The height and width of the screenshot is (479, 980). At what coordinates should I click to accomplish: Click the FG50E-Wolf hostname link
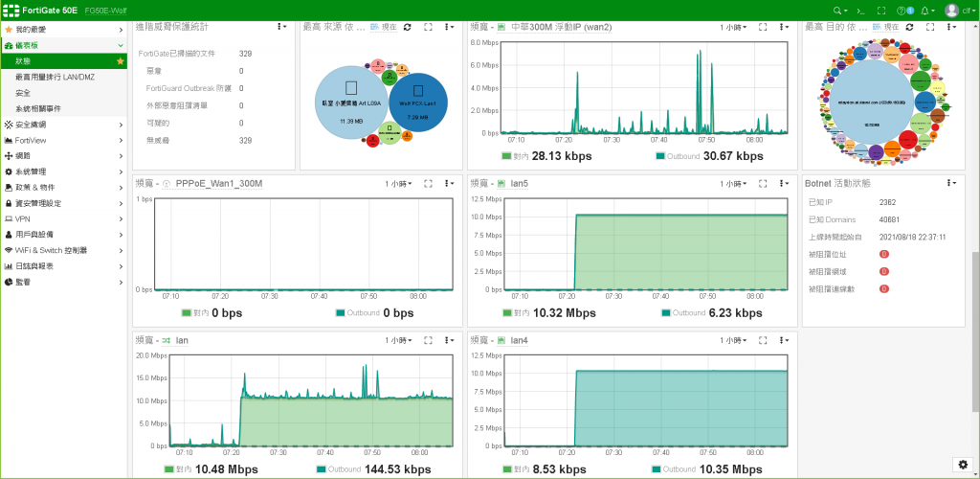[105, 11]
